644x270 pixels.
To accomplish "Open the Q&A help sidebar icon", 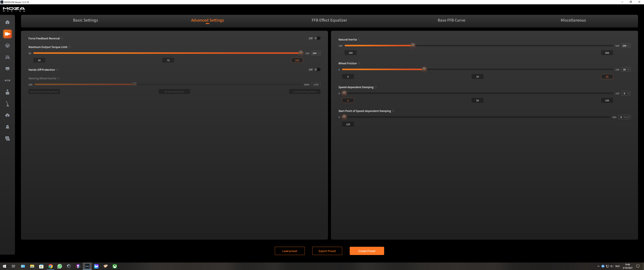I will tap(7, 139).
